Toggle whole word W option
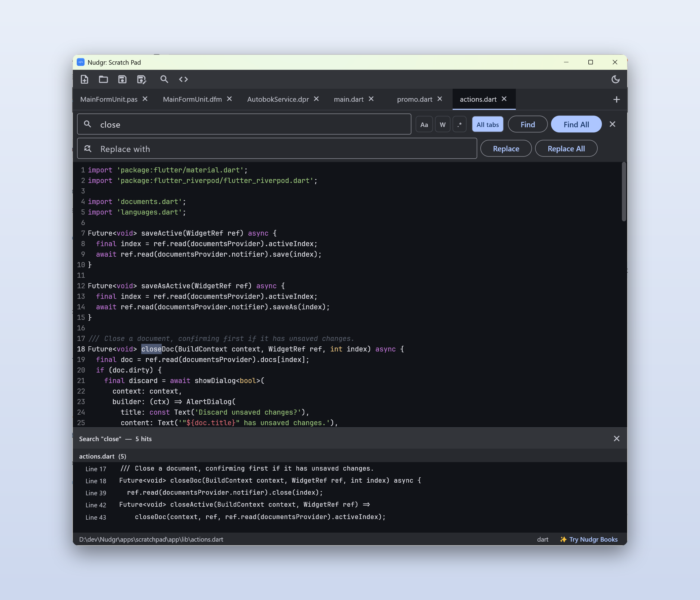 click(x=443, y=124)
